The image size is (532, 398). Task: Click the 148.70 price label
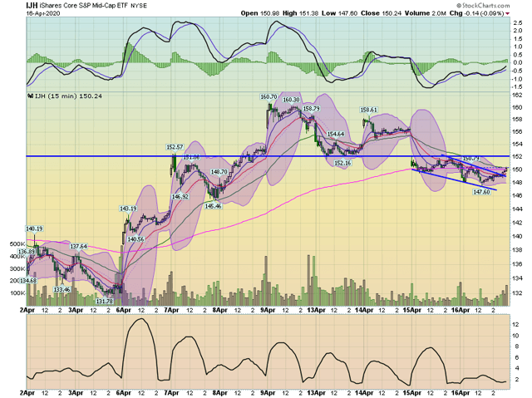pos(219,172)
